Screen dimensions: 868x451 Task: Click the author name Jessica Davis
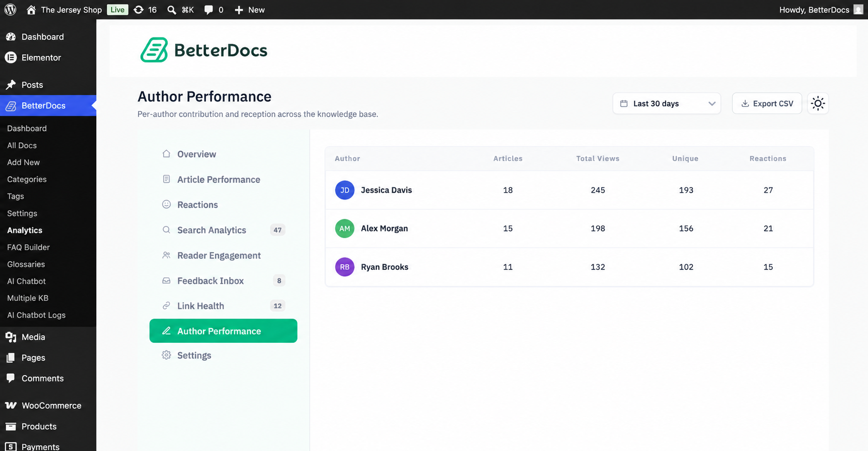[387, 190]
